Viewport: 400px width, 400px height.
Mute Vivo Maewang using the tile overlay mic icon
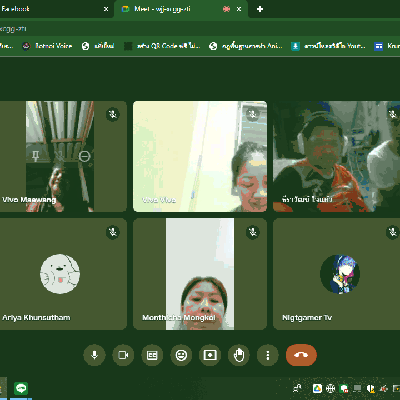coord(60,156)
